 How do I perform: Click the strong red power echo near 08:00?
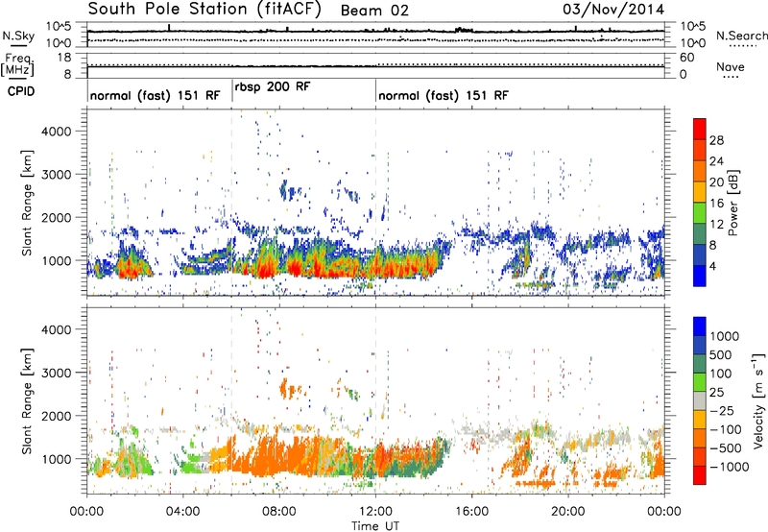[294, 269]
